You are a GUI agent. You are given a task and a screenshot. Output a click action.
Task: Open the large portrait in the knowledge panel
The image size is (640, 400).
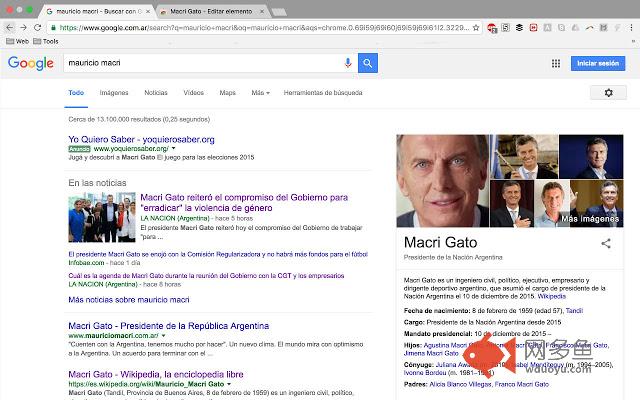tap(442, 181)
